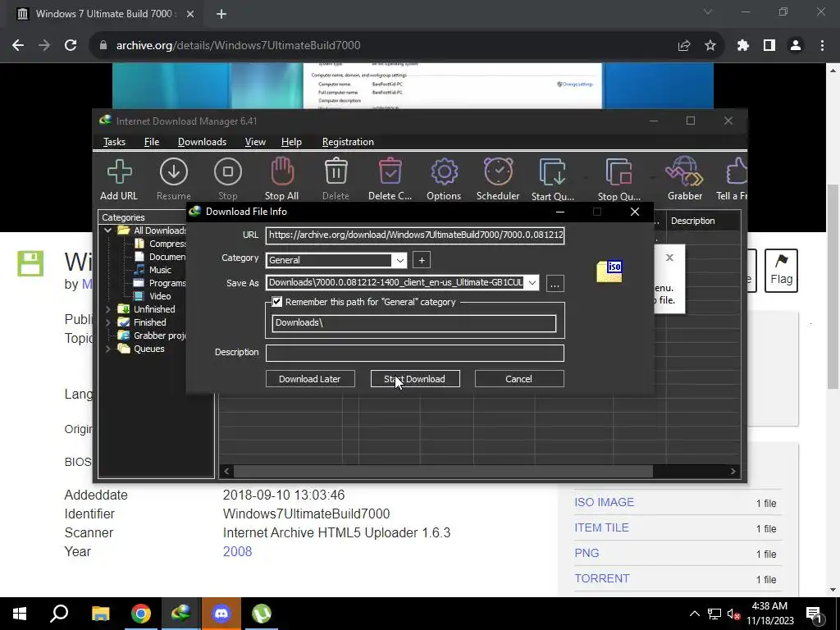This screenshot has height=630, width=840.
Task: Go back with Chrome back arrow
Action: tap(18, 46)
